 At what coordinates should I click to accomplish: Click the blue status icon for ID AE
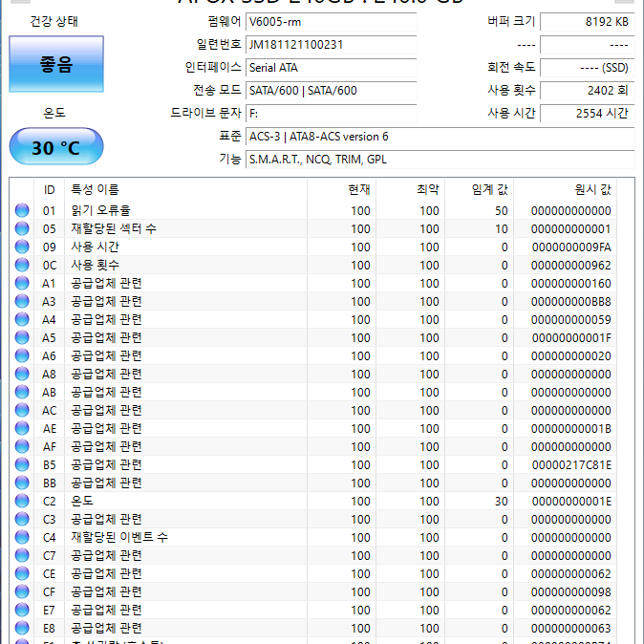(x=22, y=428)
